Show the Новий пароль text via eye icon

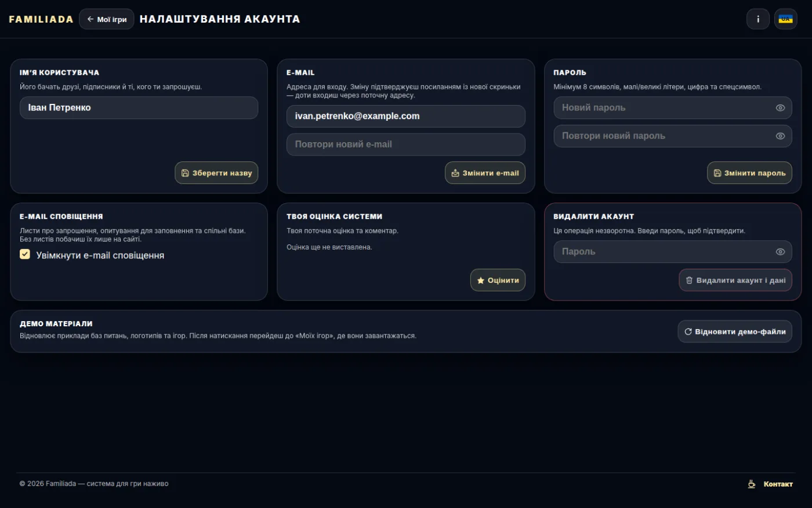pos(780,108)
